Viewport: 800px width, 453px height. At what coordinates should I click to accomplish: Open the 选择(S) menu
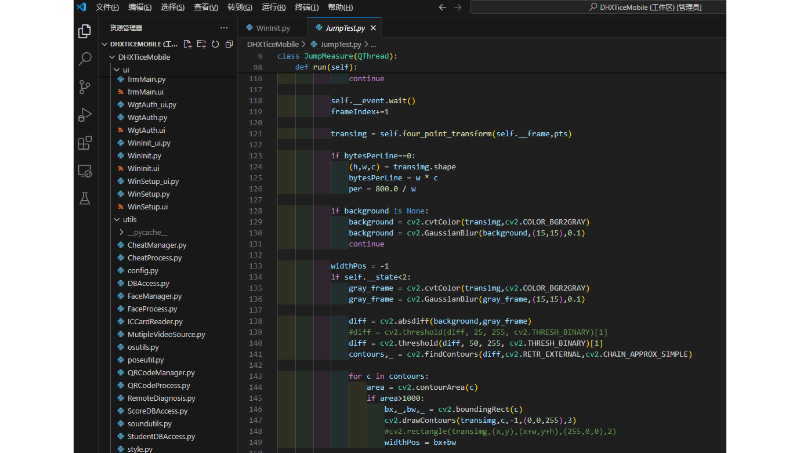click(173, 7)
